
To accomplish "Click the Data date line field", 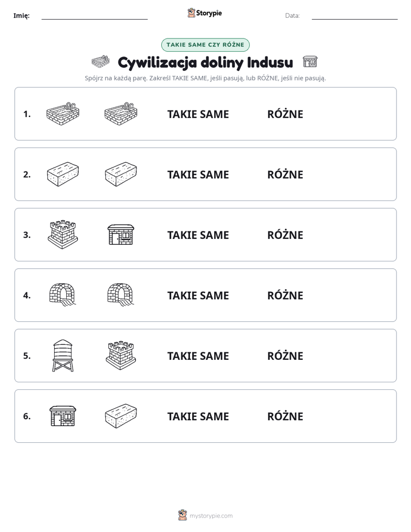I will coord(355,16).
